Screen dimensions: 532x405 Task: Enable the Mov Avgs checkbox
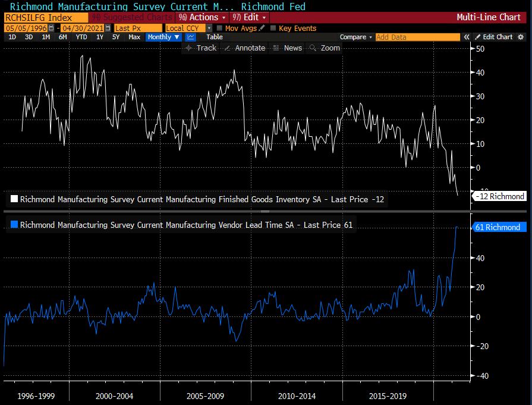219,28
